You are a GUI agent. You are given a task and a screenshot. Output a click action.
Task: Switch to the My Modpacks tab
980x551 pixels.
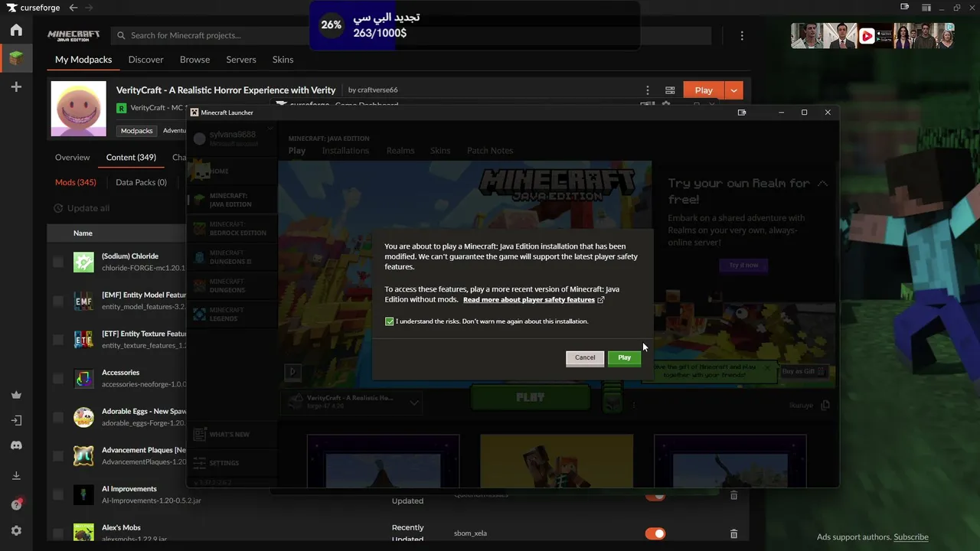pyautogui.click(x=83, y=60)
